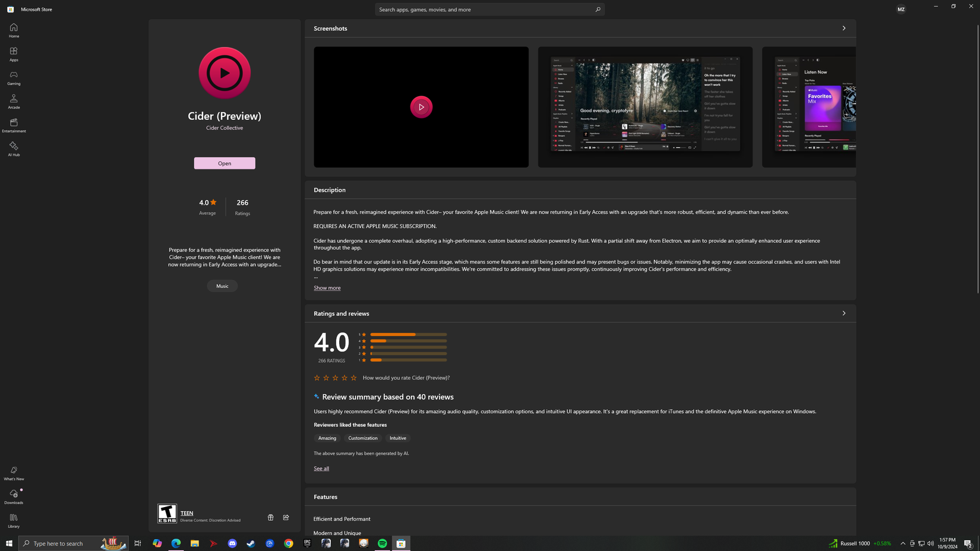980x551 pixels.
Task: Open the AI Hub section
Action: click(14, 149)
